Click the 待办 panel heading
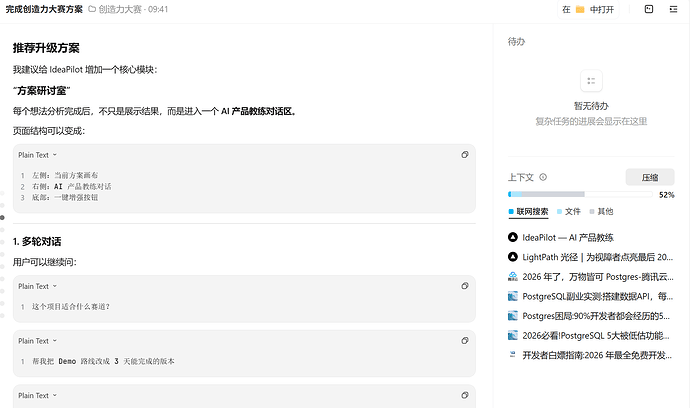The height and width of the screenshot is (408, 690). 516,41
